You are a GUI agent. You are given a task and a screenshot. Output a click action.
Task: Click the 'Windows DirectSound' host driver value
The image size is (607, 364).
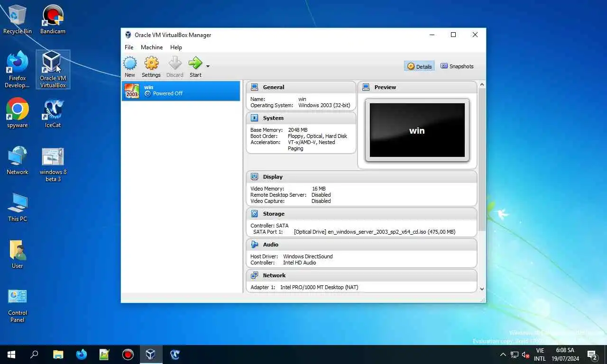[308, 256]
